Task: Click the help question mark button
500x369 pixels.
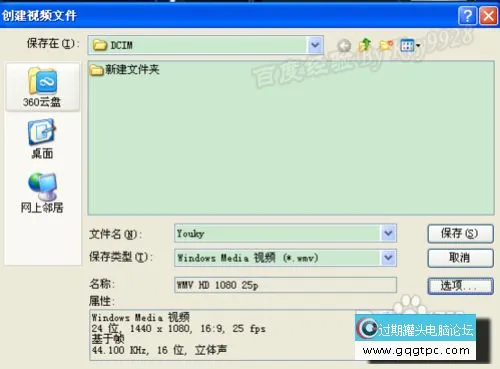Action: click(468, 16)
